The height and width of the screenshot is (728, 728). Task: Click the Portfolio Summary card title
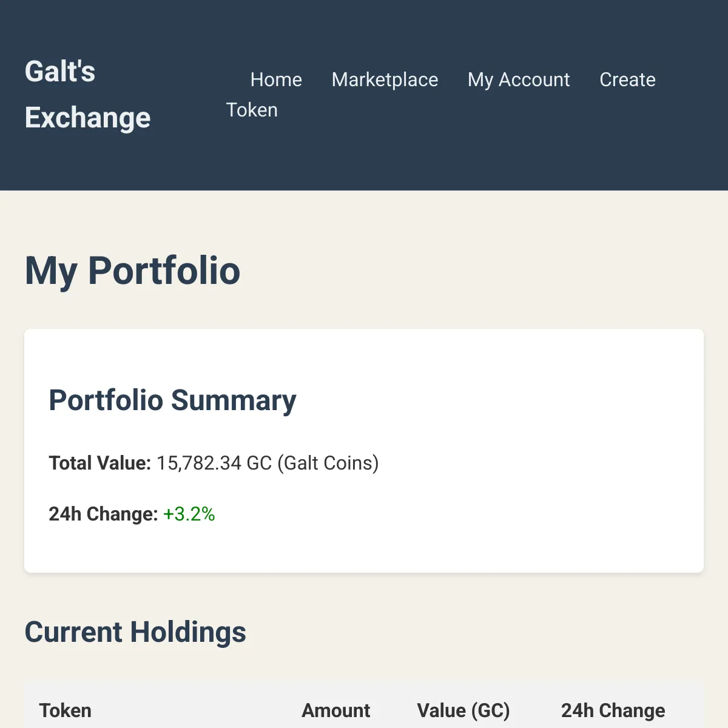pyautogui.click(x=172, y=400)
